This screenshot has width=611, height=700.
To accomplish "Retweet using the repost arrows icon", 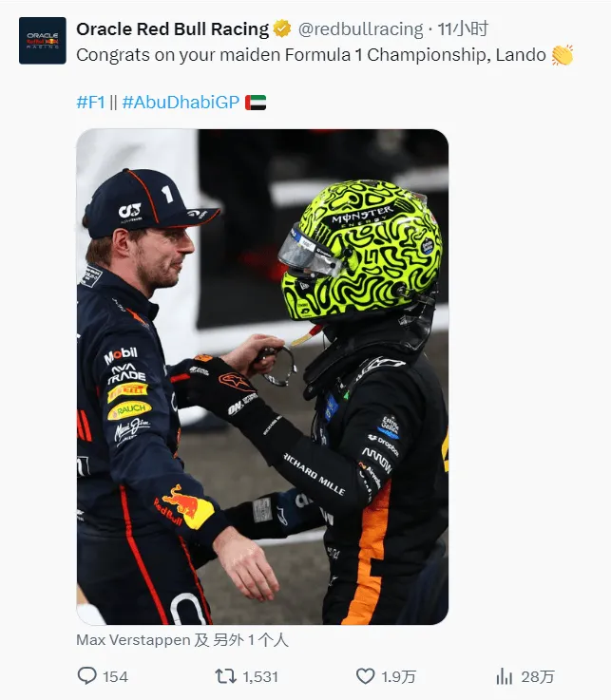I will [x=225, y=676].
